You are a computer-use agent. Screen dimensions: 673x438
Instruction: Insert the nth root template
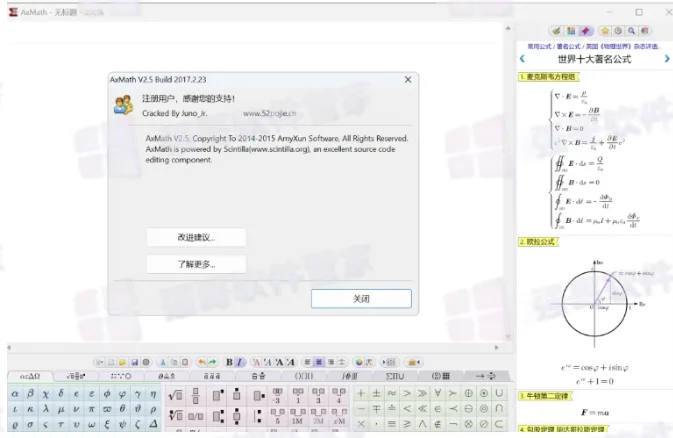pos(175,415)
